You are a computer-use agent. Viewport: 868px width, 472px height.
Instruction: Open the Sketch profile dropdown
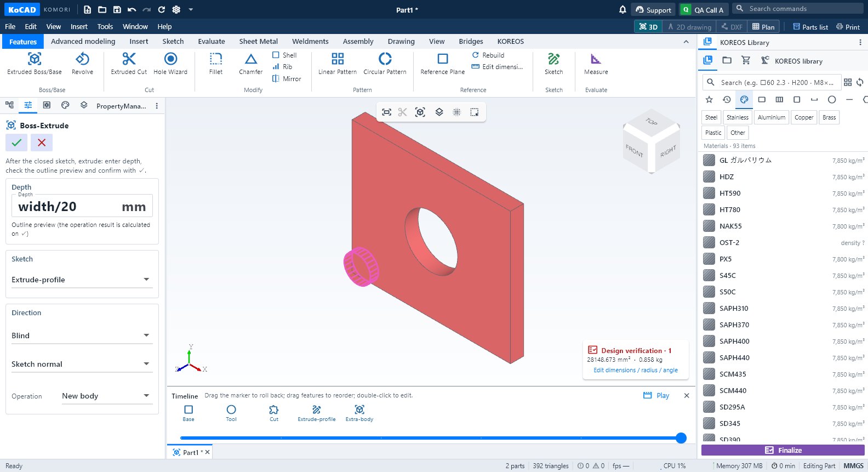coord(81,280)
